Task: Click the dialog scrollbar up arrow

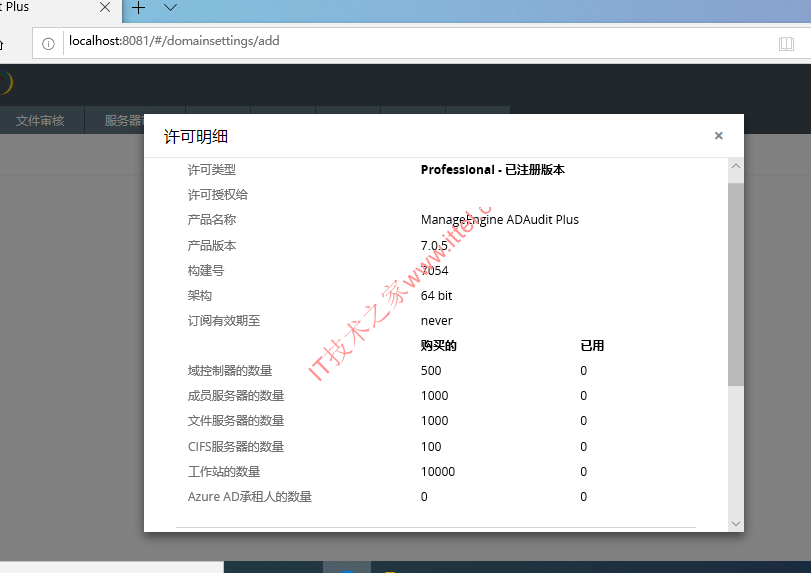Action: [735, 167]
